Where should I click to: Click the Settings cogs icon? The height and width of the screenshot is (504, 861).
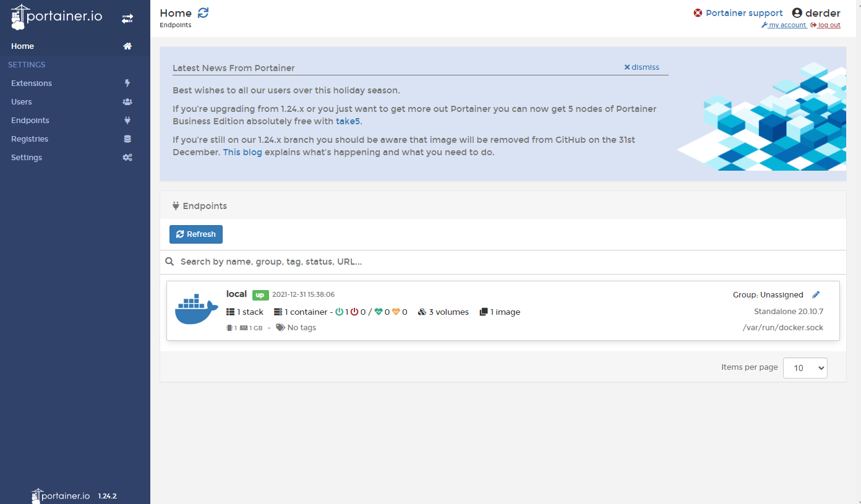point(127,158)
